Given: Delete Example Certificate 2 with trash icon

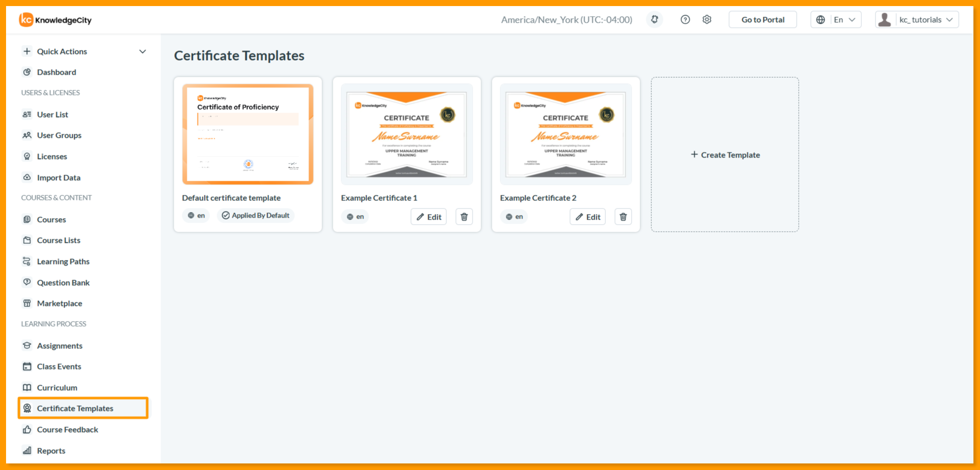Looking at the screenshot, I should 623,217.
